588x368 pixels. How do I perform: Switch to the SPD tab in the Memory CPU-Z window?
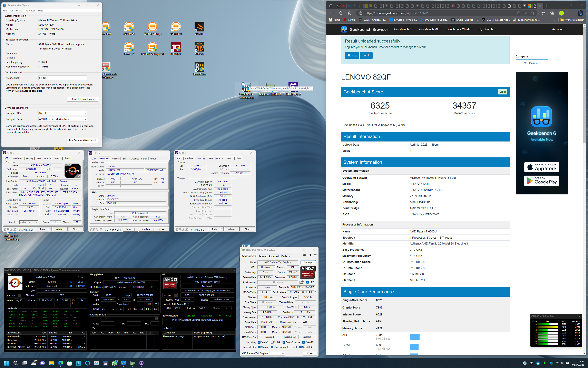tap(210, 158)
